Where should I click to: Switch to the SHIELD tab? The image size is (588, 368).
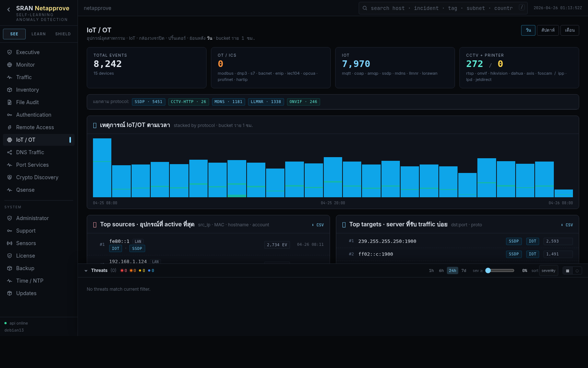point(63,34)
